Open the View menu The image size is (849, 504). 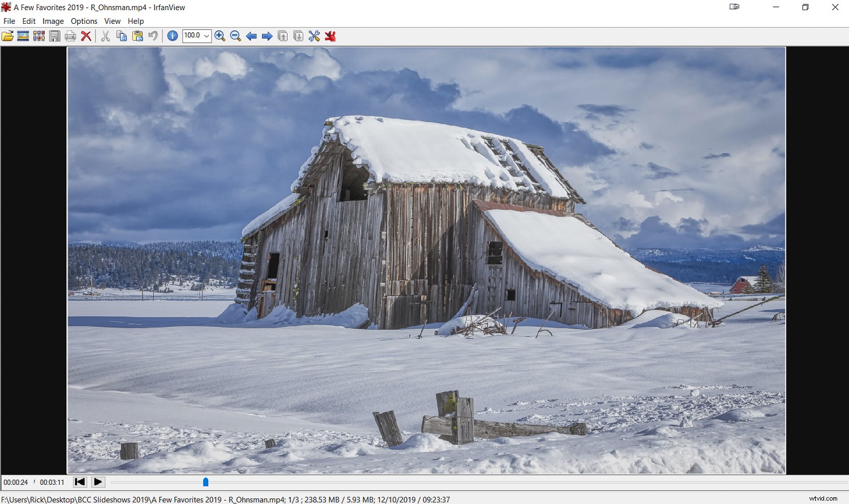(112, 21)
